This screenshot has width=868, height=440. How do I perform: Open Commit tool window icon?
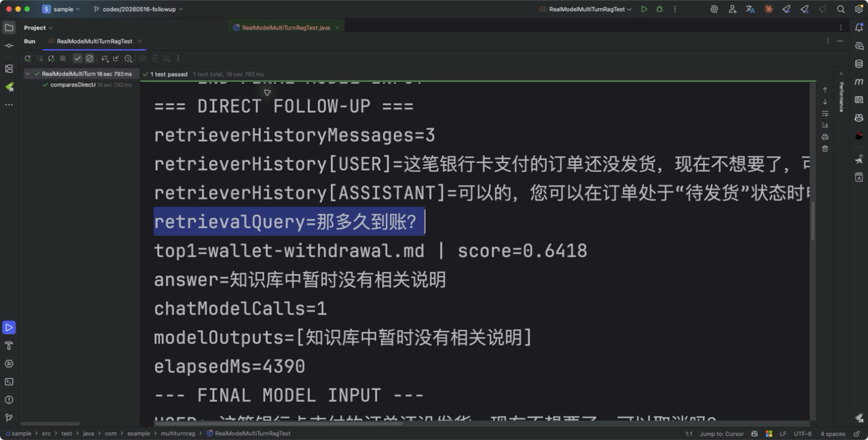(9, 45)
